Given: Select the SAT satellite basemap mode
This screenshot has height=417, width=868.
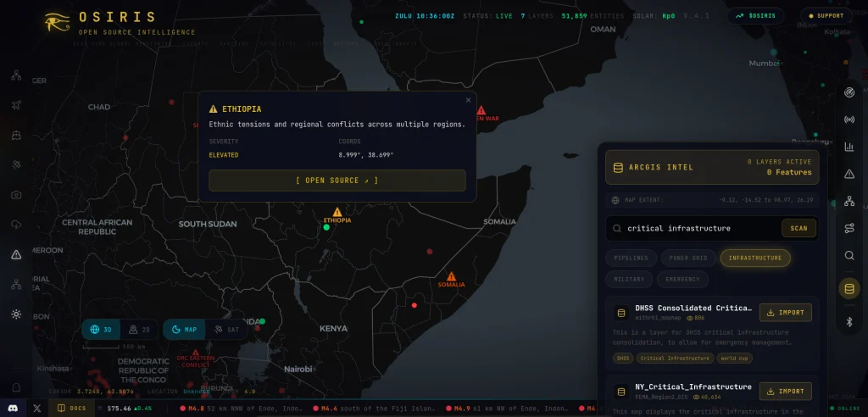Looking at the screenshot, I should click(226, 330).
